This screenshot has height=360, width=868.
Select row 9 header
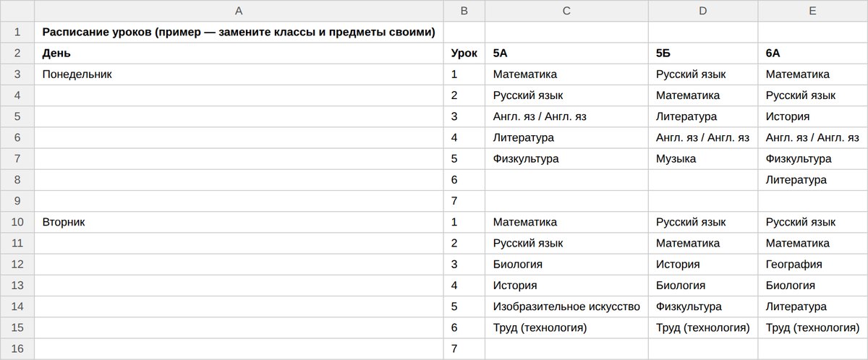(x=17, y=201)
